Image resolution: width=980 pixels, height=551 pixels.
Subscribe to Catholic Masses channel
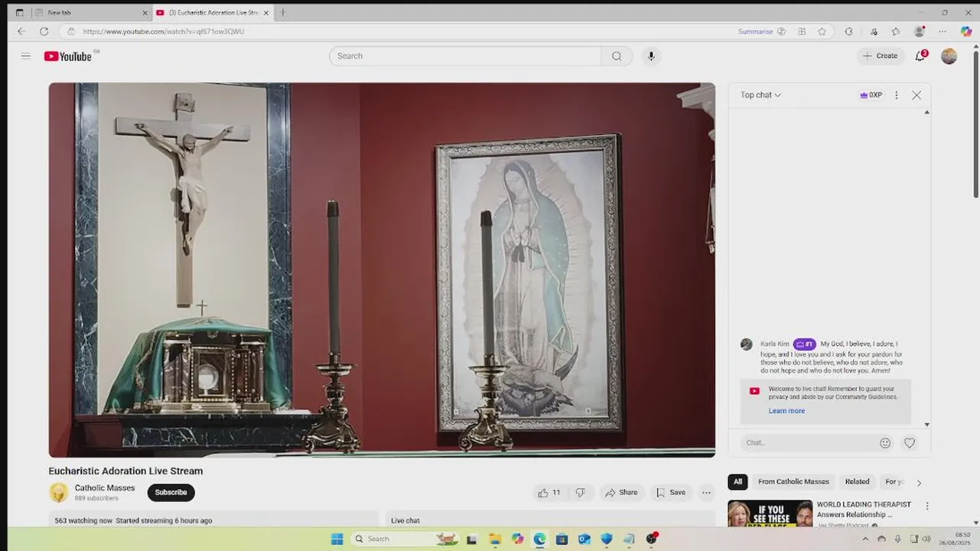click(171, 493)
